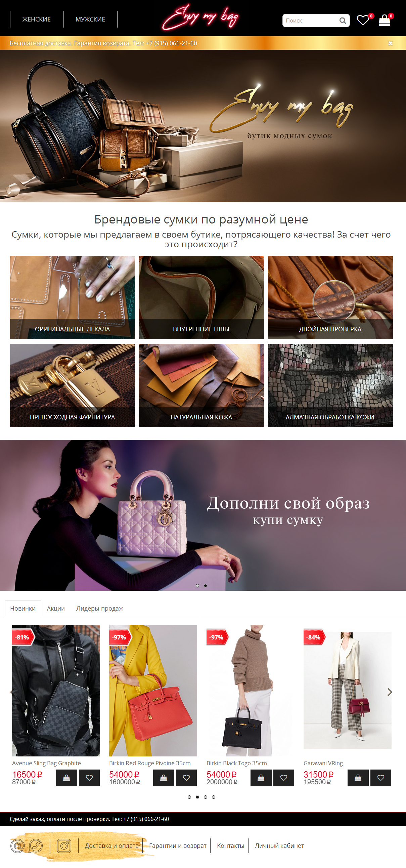
Task: Switch to the Акции tab
Action: (x=56, y=608)
